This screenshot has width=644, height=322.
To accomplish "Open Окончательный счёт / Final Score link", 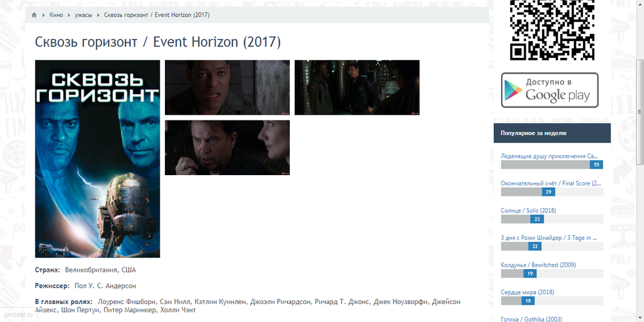I will 551,183.
